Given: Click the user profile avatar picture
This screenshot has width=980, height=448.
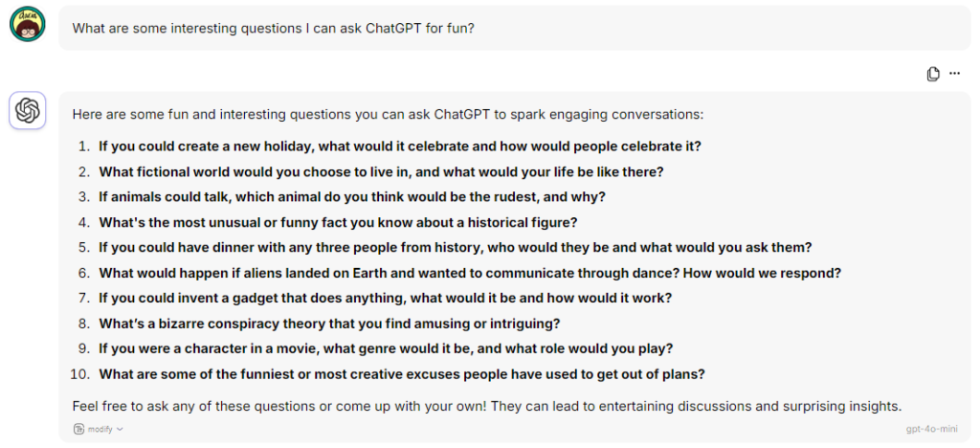Looking at the screenshot, I should click(28, 24).
